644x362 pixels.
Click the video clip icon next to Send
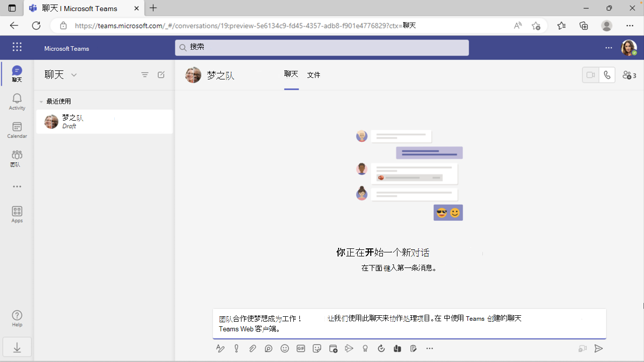(x=583, y=348)
